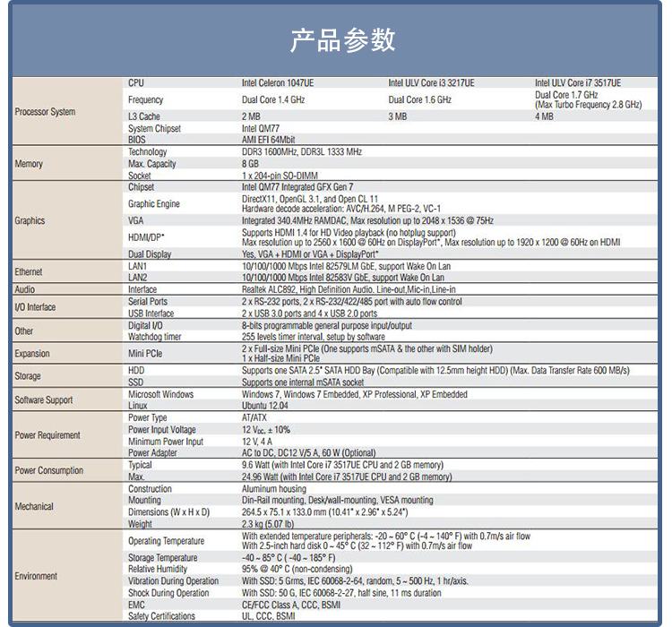This screenshot has width=672, height=627.
Task: Select the Expansion category cell
Action: [32, 354]
